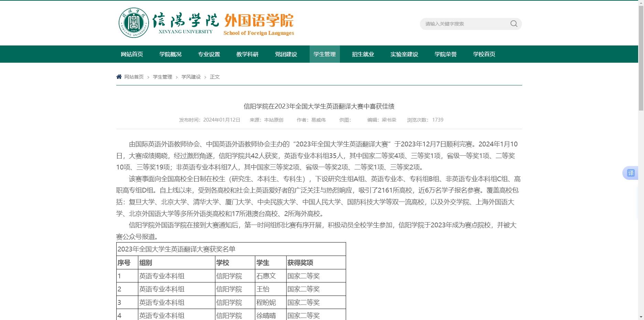Click 学生管理 breadcrumb link
The image size is (644, 320).
click(x=162, y=77)
